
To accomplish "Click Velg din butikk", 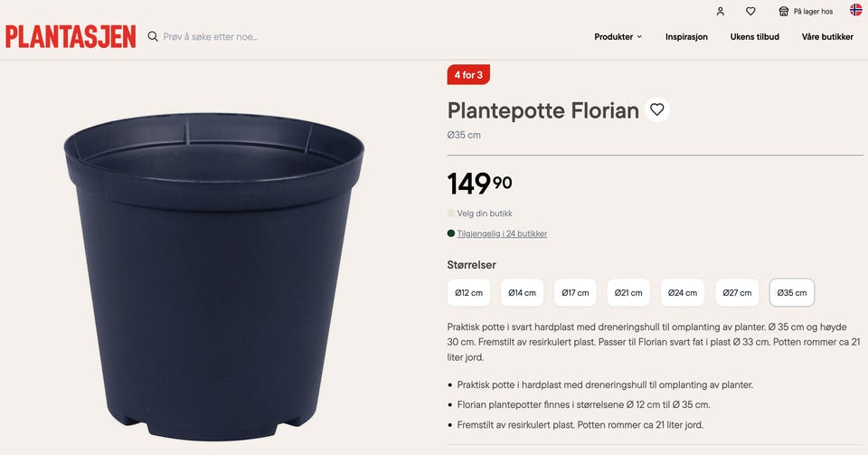I will click(x=485, y=213).
